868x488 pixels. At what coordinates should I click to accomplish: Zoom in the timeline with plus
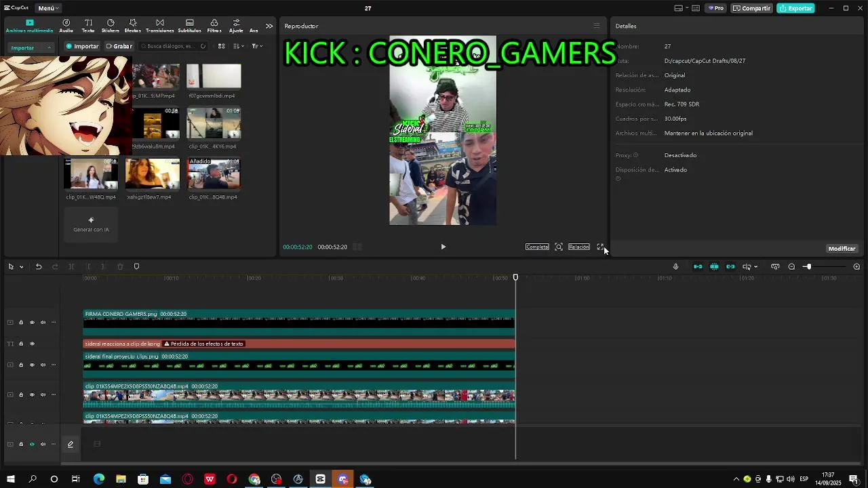coord(856,266)
